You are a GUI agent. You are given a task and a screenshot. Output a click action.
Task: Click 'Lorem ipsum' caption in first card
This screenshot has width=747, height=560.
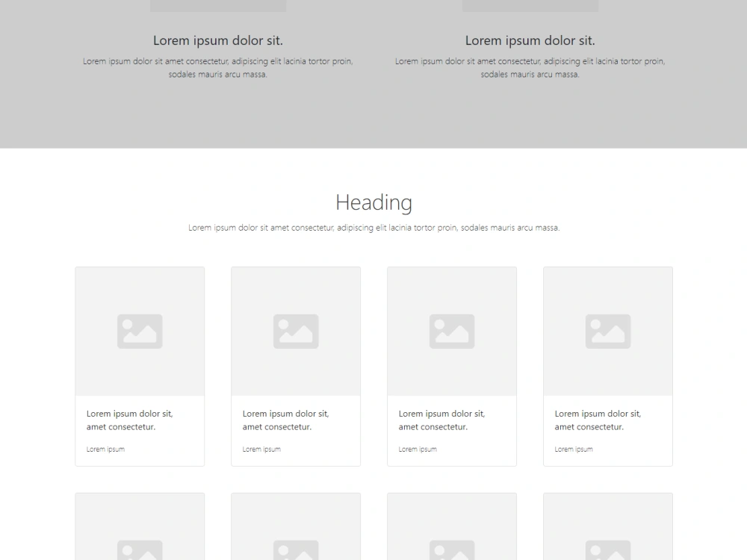pyautogui.click(x=105, y=449)
